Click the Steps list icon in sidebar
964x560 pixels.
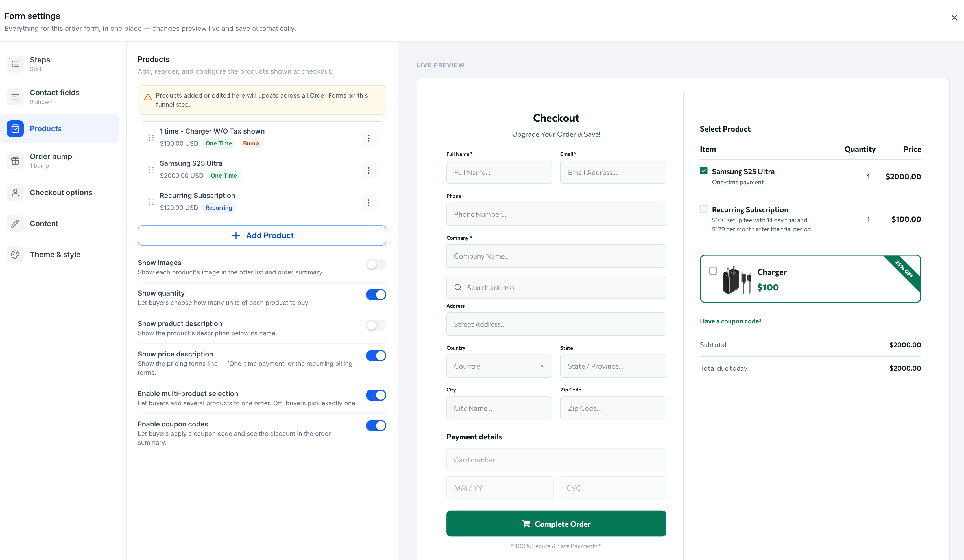point(15,64)
